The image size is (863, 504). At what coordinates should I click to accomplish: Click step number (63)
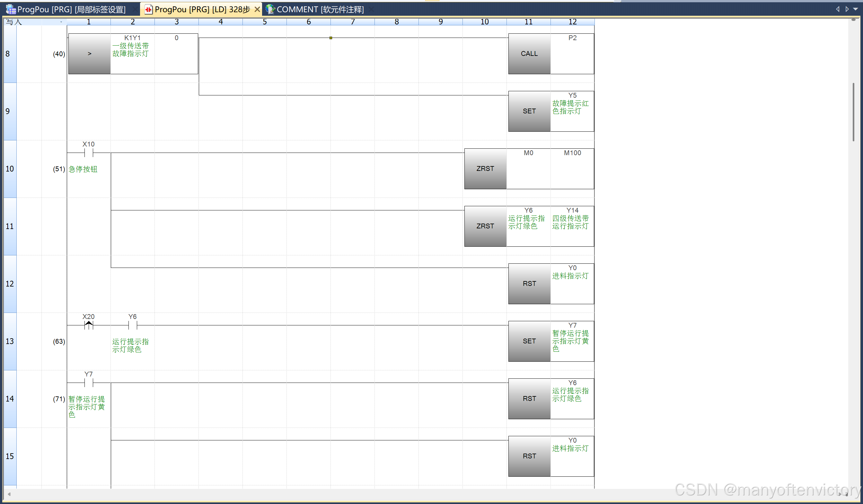coord(59,341)
